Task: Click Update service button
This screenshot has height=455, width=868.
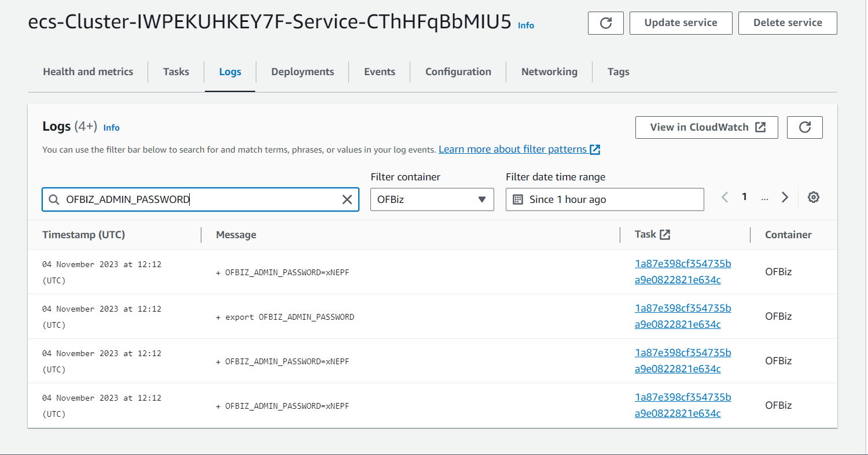Action: click(681, 23)
